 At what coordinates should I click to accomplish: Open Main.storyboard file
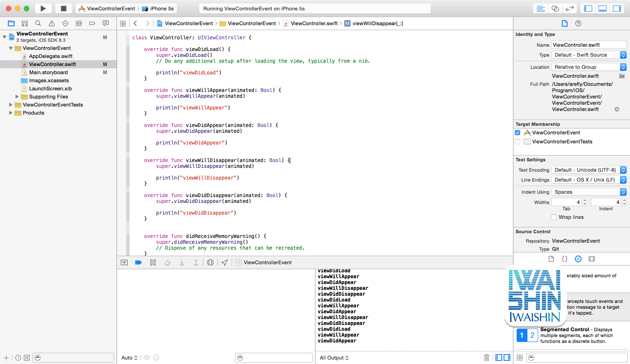coord(48,72)
